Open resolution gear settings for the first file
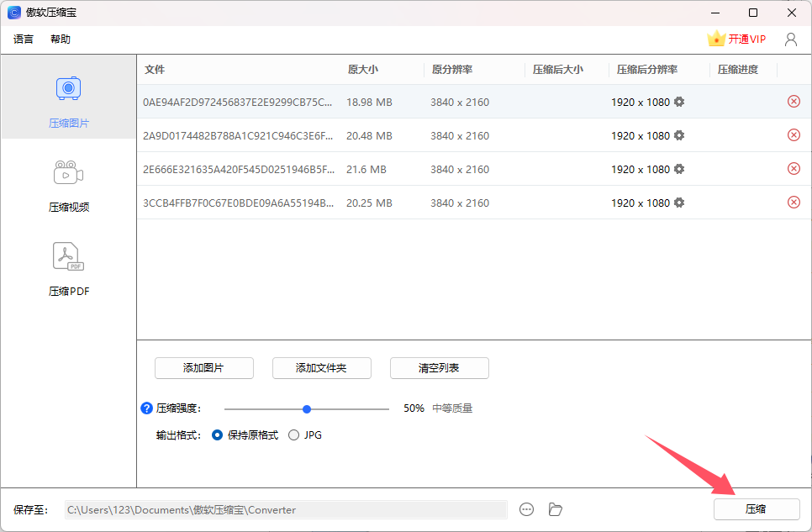This screenshot has height=532, width=812. [x=681, y=101]
